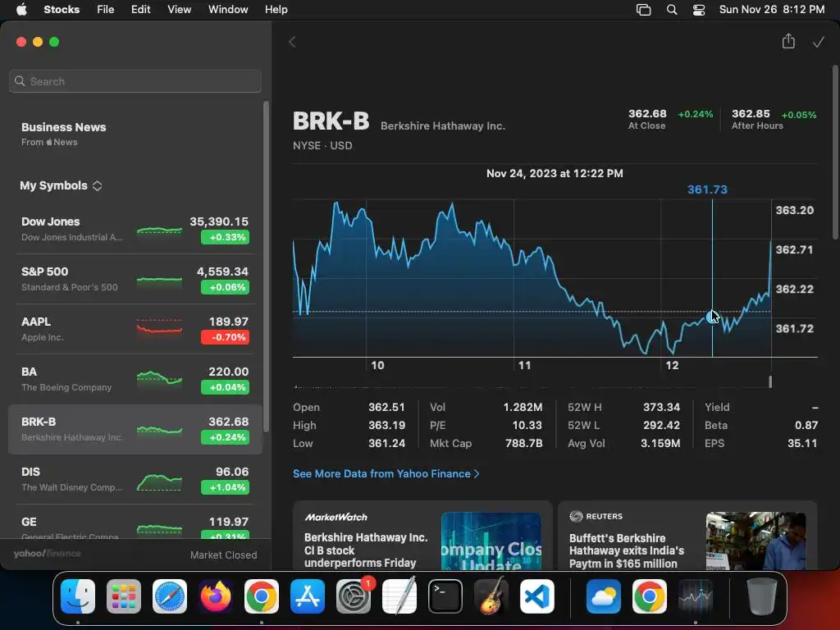Open Weather app from the Dock
840x630 pixels.
tap(604, 596)
